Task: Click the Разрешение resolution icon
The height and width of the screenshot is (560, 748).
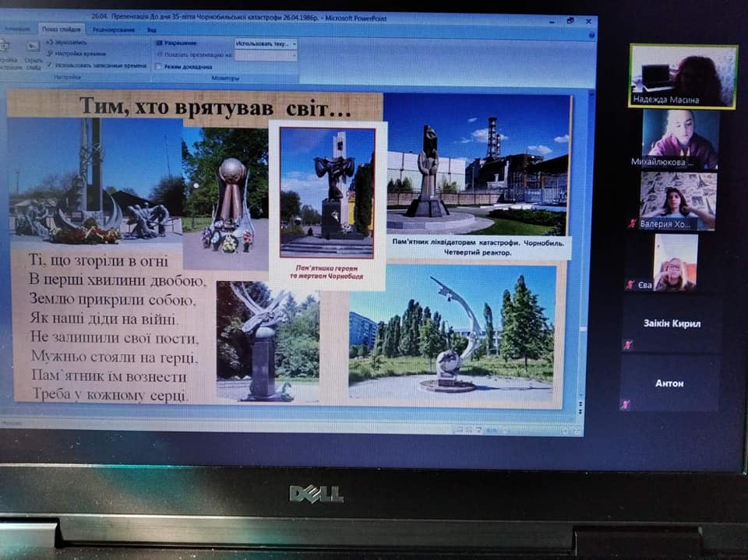Action: [159, 43]
